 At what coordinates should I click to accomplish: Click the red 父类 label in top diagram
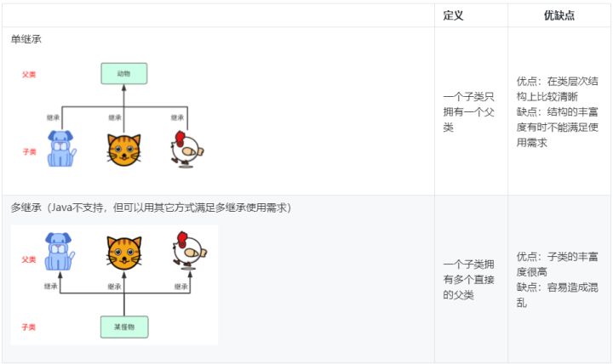[29, 74]
